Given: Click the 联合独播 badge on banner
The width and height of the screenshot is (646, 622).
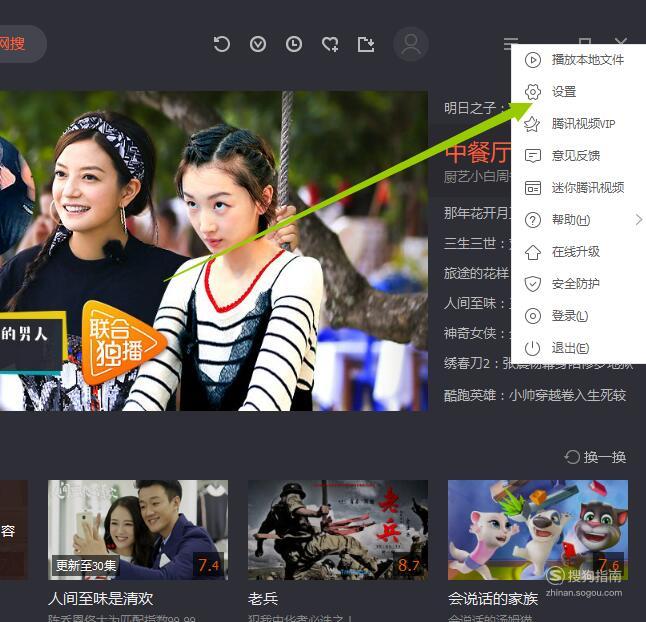Looking at the screenshot, I should 122,343.
